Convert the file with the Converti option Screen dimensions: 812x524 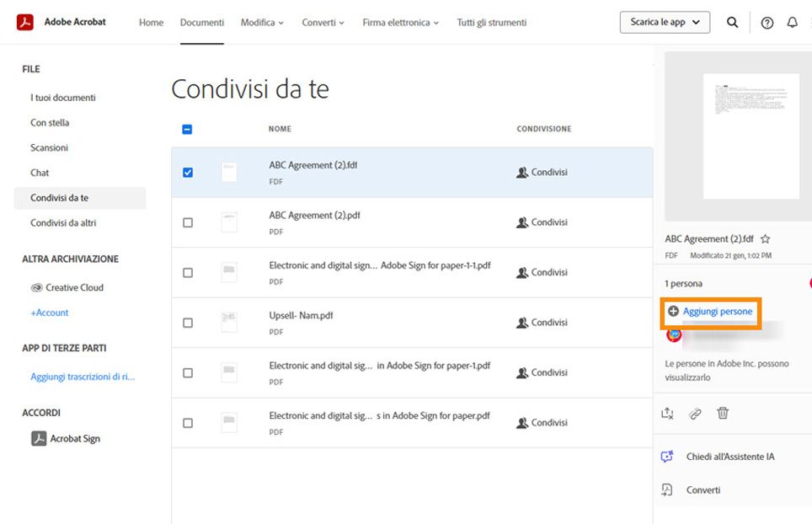[x=703, y=489]
